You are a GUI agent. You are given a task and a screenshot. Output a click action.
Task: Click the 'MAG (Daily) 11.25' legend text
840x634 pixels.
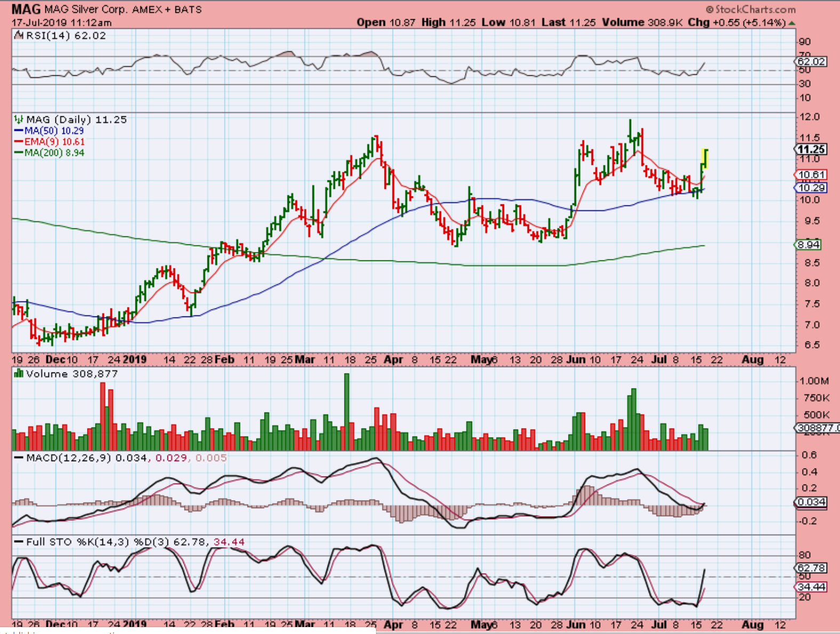(x=77, y=120)
